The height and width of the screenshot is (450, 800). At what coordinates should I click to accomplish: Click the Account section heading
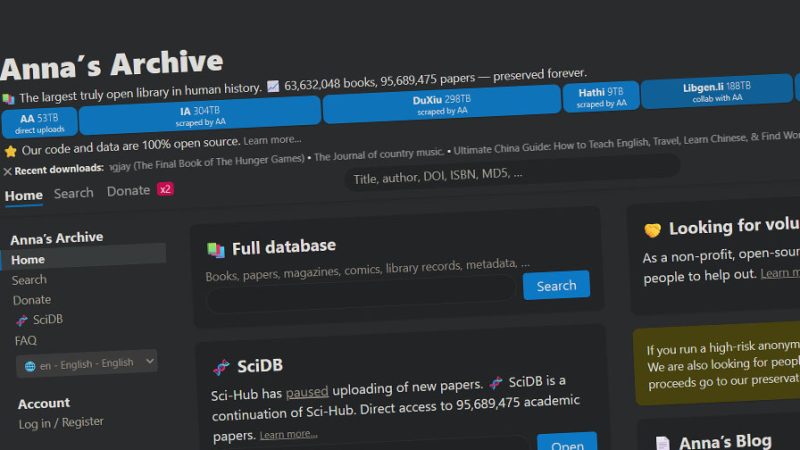[x=44, y=404]
